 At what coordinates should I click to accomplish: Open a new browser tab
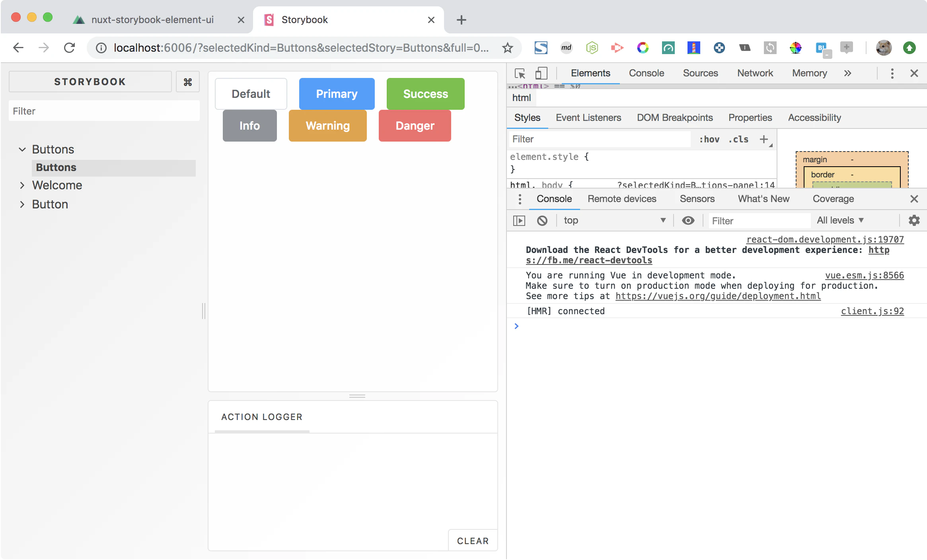(x=461, y=20)
